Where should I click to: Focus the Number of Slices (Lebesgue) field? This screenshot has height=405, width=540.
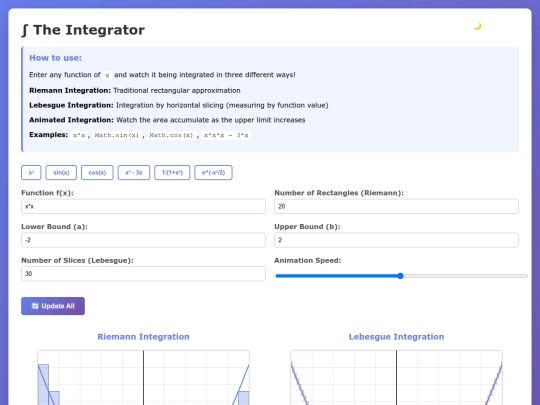pyautogui.click(x=143, y=274)
